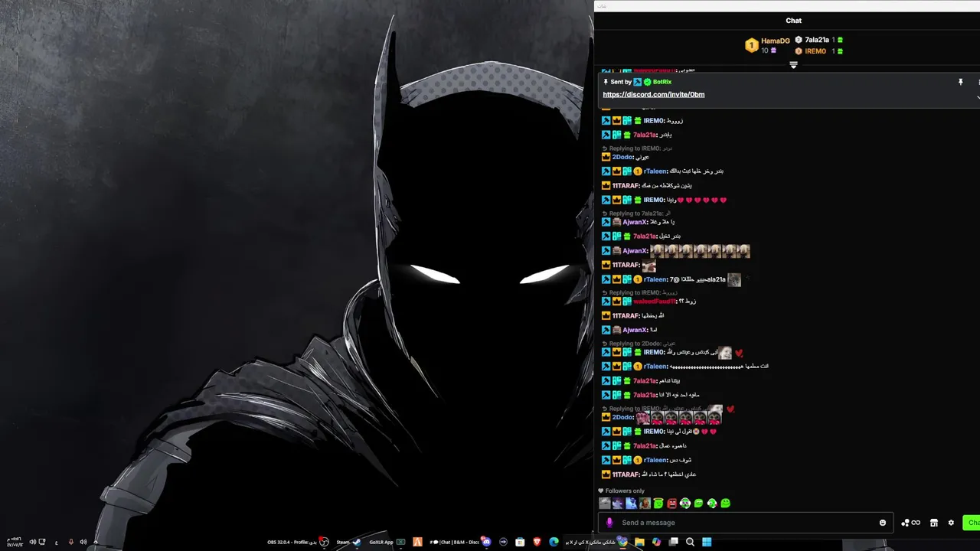Open File Explorer from the taskbar

(639, 542)
